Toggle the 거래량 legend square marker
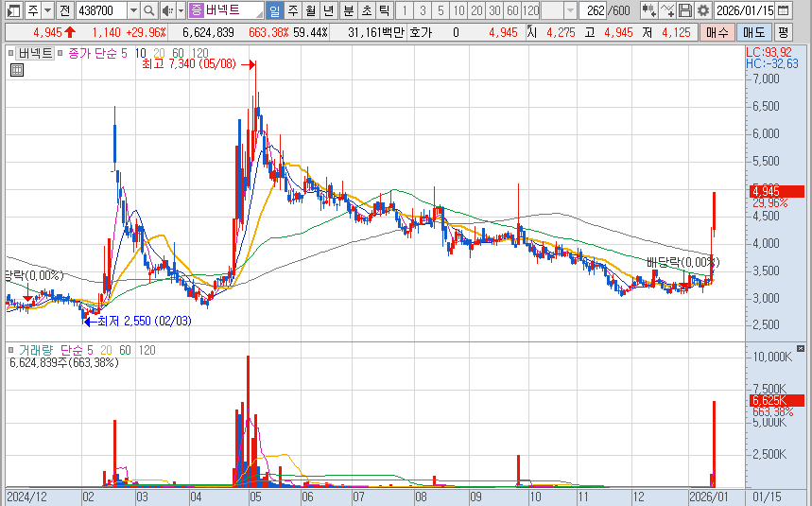812x506 pixels. click(x=10, y=350)
